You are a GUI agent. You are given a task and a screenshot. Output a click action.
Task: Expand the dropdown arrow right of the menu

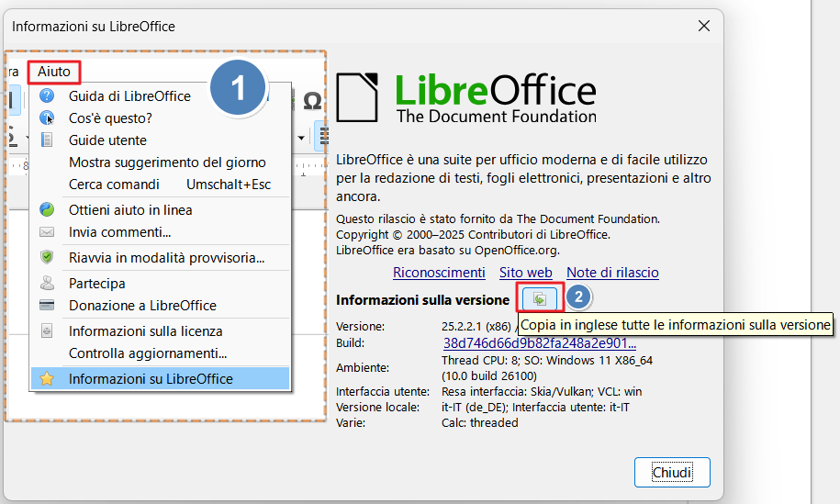point(301,139)
